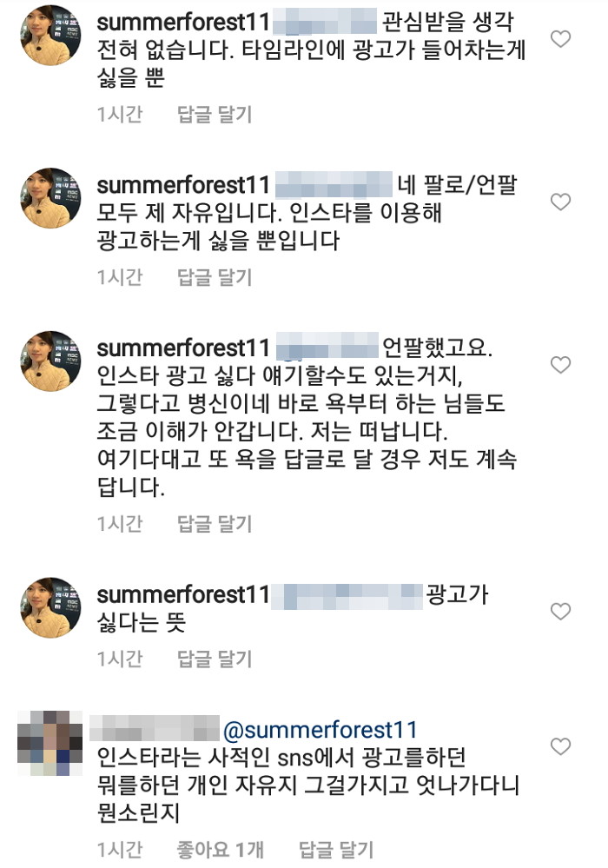The width and height of the screenshot is (608, 868).
Task: Reply to the '관심받을 생각 전혀 없습니다' comment
Action: pyautogui.click(x=215, y=114)
